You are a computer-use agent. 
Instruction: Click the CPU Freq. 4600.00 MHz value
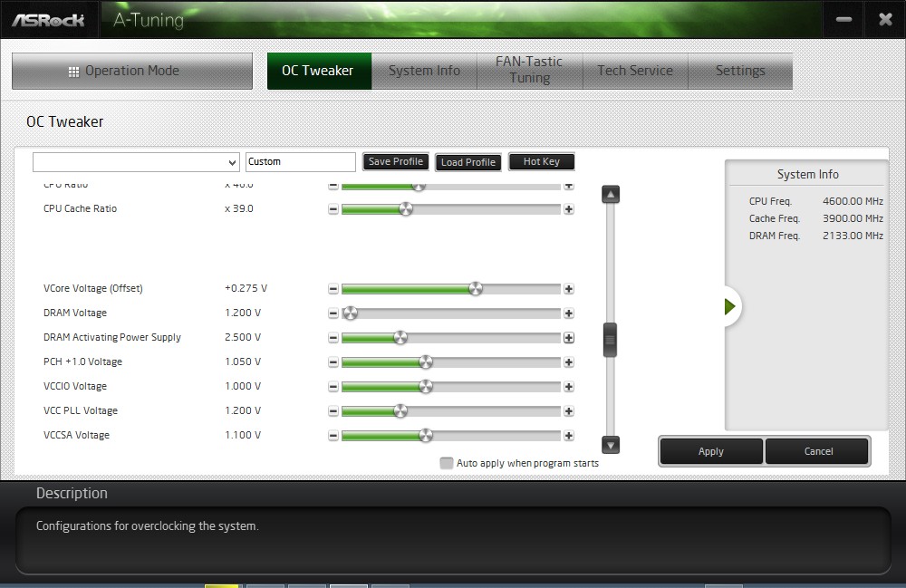click(x=853, y=201)
